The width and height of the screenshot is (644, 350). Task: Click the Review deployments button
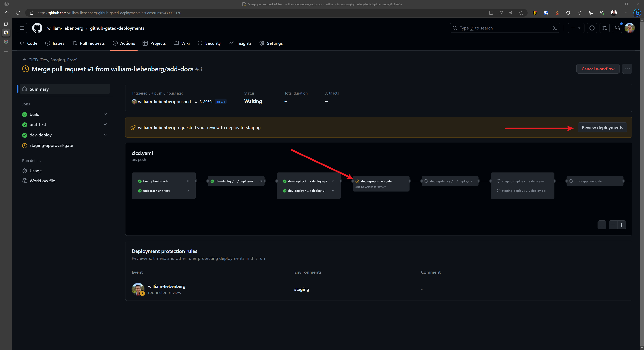602,127
